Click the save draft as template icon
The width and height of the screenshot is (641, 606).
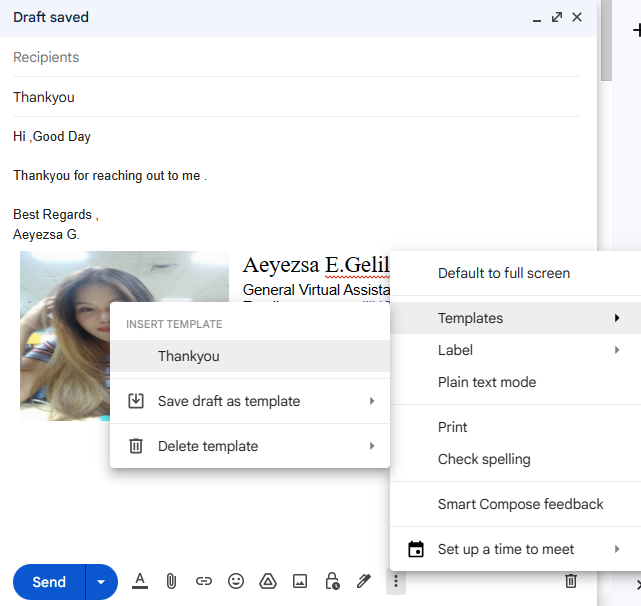click(x=136, y=401)
